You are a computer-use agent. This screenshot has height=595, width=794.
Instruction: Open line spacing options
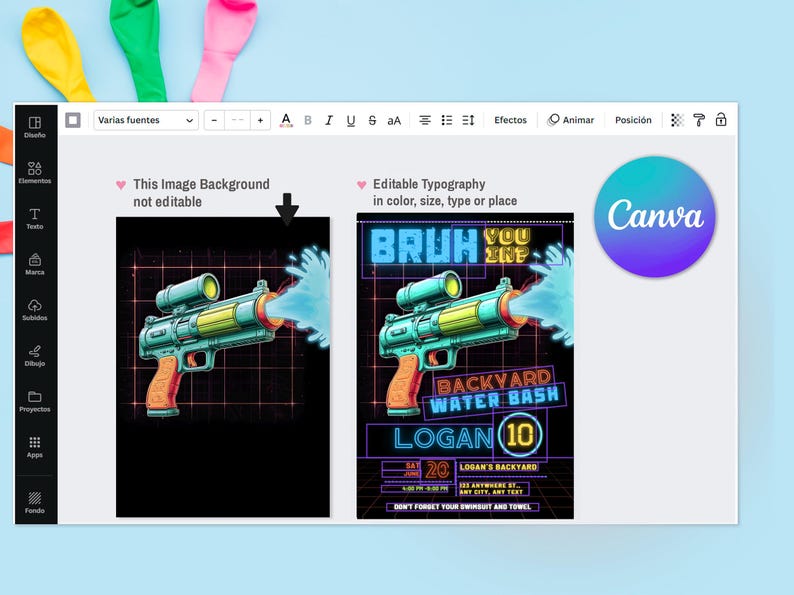(x=468, y=120)
